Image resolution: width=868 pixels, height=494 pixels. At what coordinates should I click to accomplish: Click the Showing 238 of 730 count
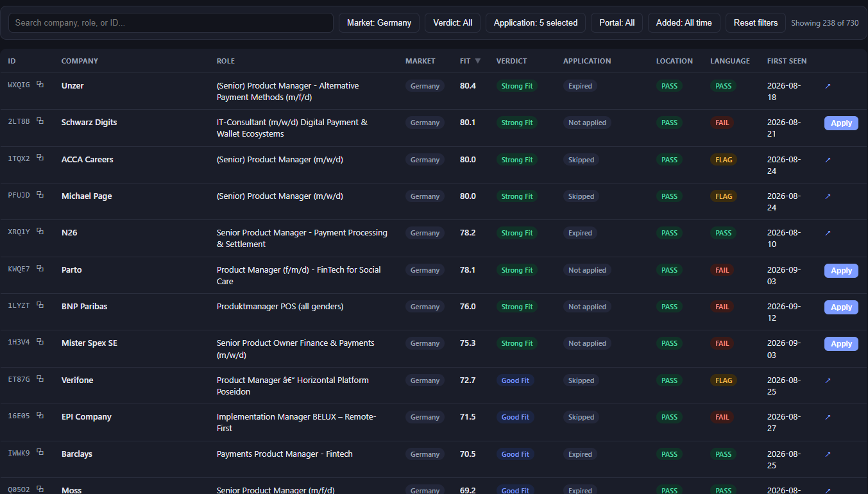click(x=824, y=22)
